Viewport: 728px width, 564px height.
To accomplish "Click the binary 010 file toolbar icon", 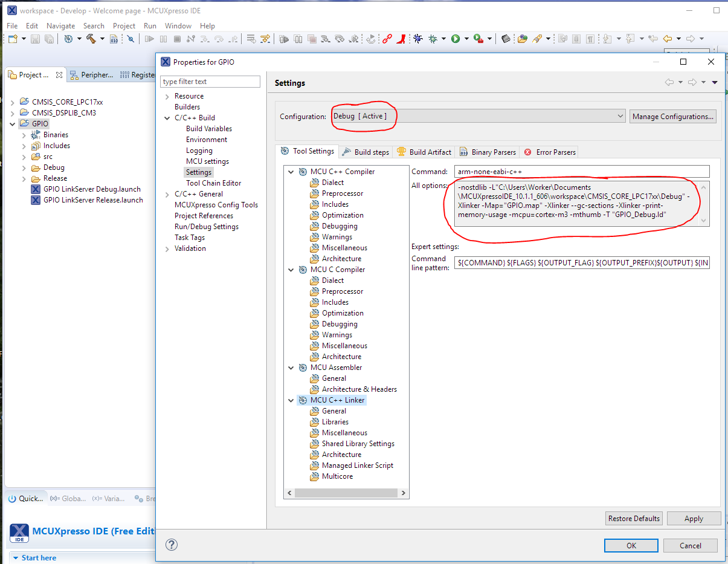I will 114,39.
